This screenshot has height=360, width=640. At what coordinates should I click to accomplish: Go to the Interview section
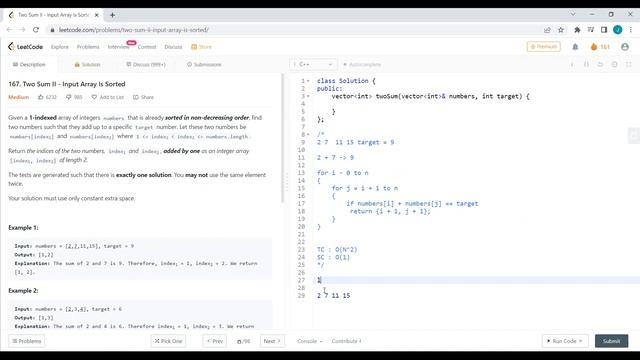point(118,47)
